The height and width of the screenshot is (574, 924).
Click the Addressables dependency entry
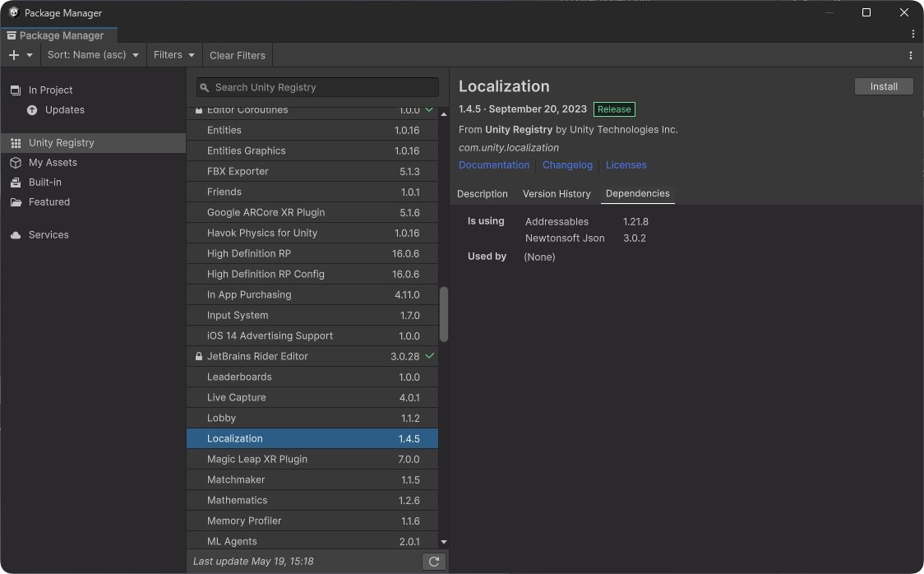click(557, 222)
